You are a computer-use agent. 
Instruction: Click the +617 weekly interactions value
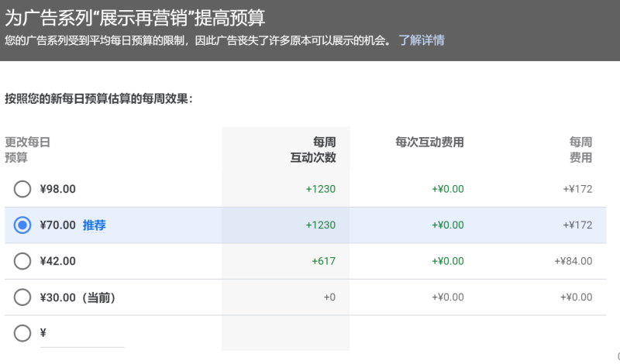click(x=323, y=261)
